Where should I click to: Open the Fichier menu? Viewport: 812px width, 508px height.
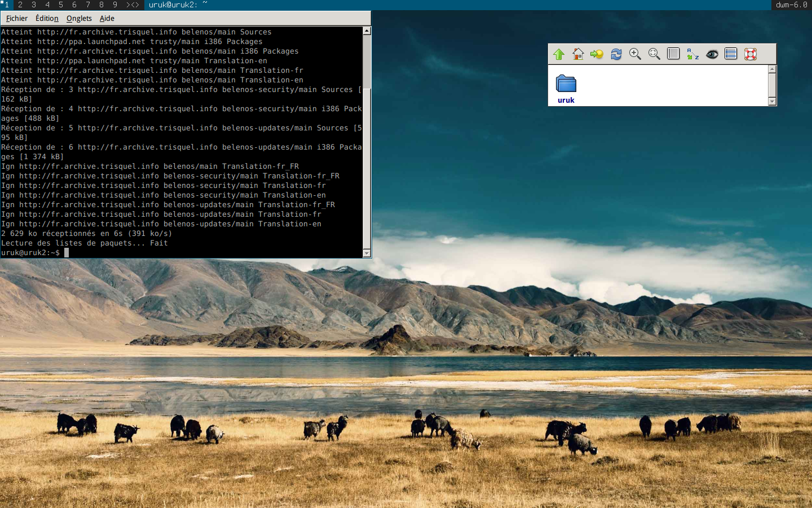(17, 19)
